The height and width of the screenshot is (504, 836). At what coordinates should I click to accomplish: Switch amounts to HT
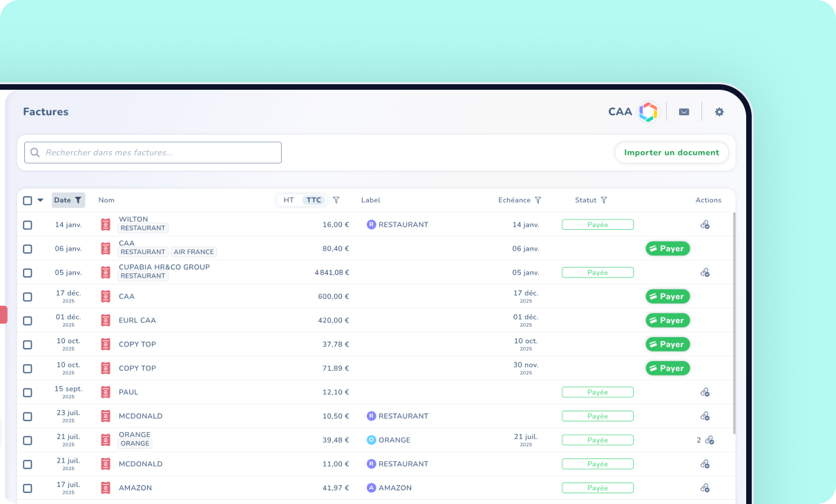pos(289,200)
